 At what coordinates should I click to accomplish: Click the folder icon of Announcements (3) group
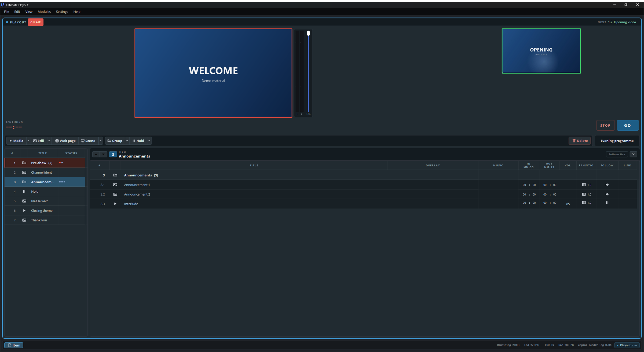(x=115, y=175)
